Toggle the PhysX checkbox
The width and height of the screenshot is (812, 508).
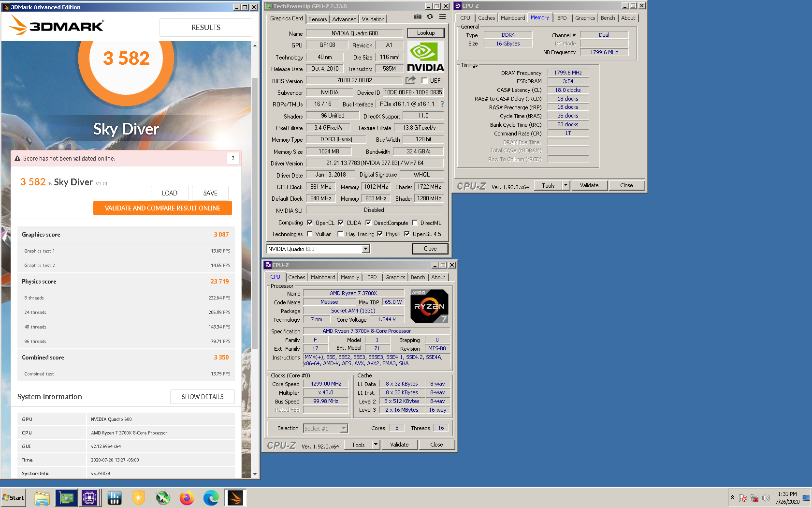(x=380, y=234)
